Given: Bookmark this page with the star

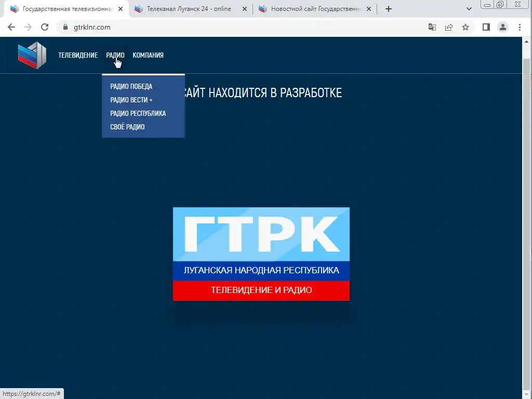Looking at the screenshot, I should click(x=465, y=27).
